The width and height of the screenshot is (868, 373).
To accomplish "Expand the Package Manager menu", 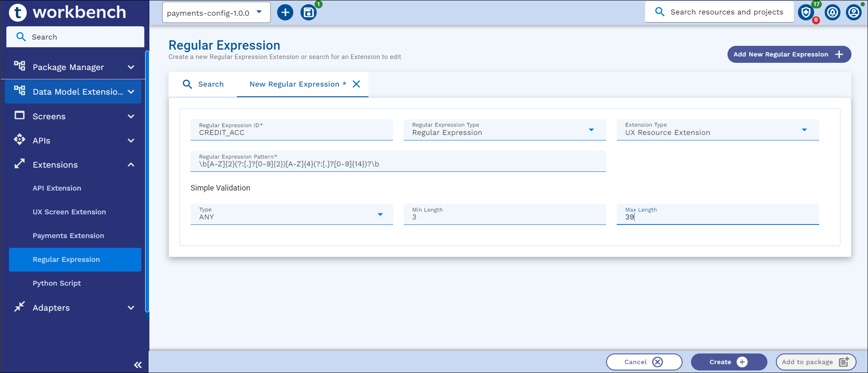I will tap(131, 67).
